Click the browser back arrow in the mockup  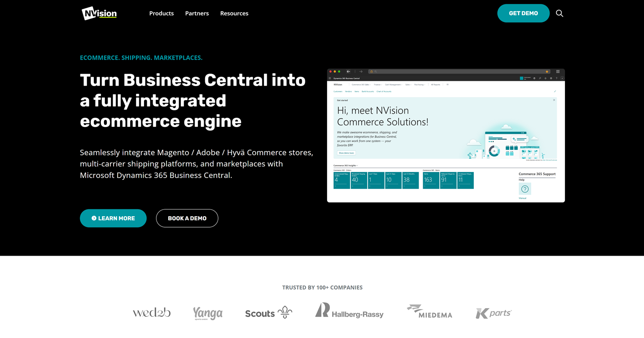pyautogui.click(x=348, y=71)
